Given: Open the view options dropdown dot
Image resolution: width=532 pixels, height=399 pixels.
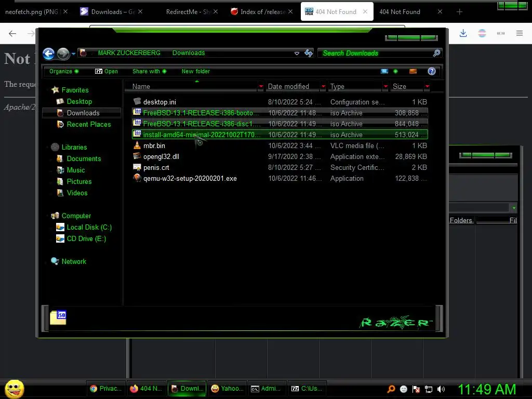Looking at the screenshot, I should point(395,71).
